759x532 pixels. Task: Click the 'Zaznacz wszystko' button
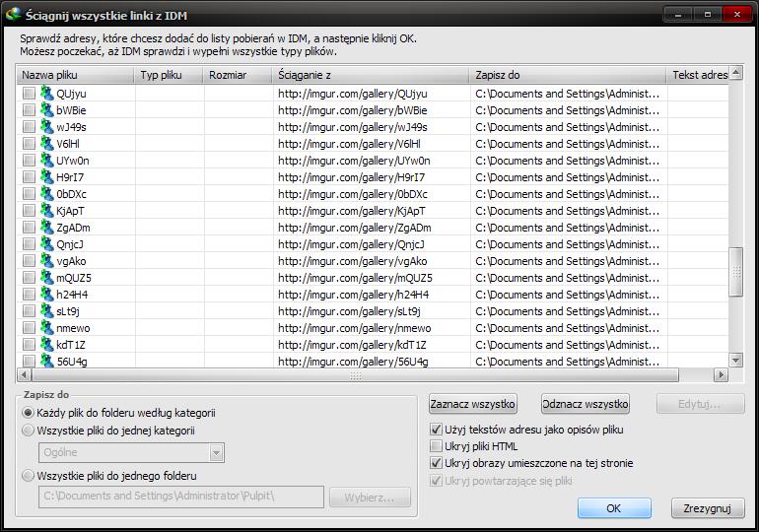pos(473,404)
